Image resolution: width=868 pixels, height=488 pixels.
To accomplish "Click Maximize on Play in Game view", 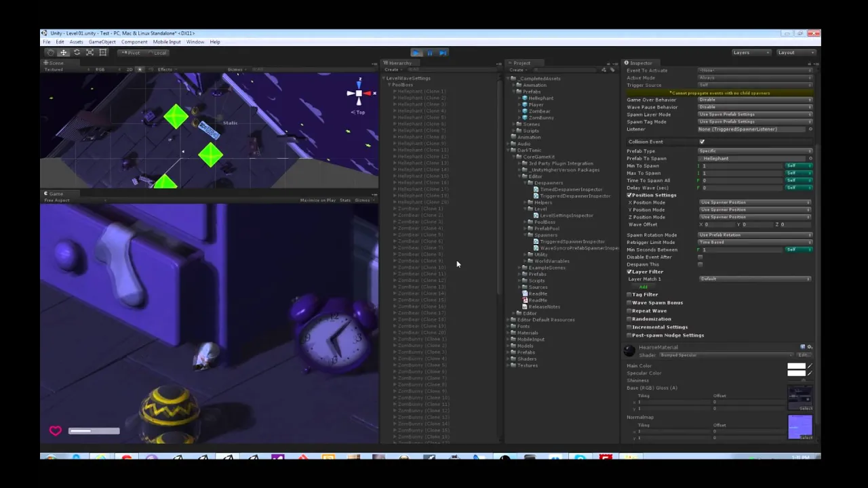I will (318, 200).
